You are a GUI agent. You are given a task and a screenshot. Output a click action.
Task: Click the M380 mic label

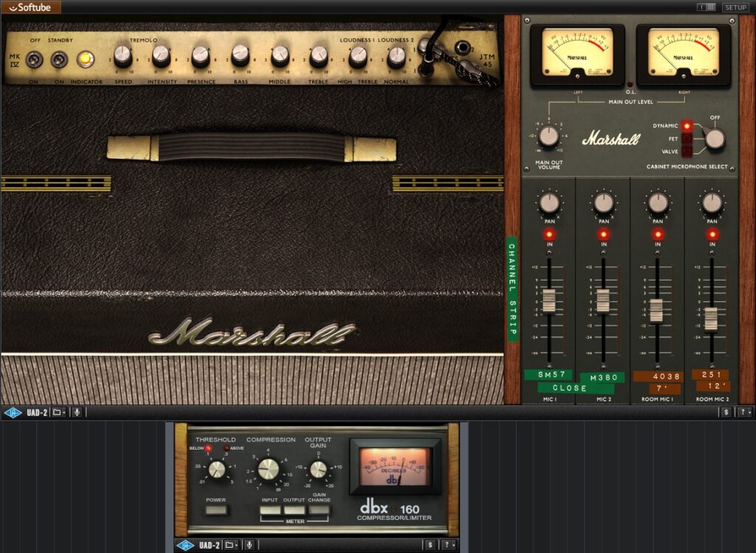pos(603,377)
